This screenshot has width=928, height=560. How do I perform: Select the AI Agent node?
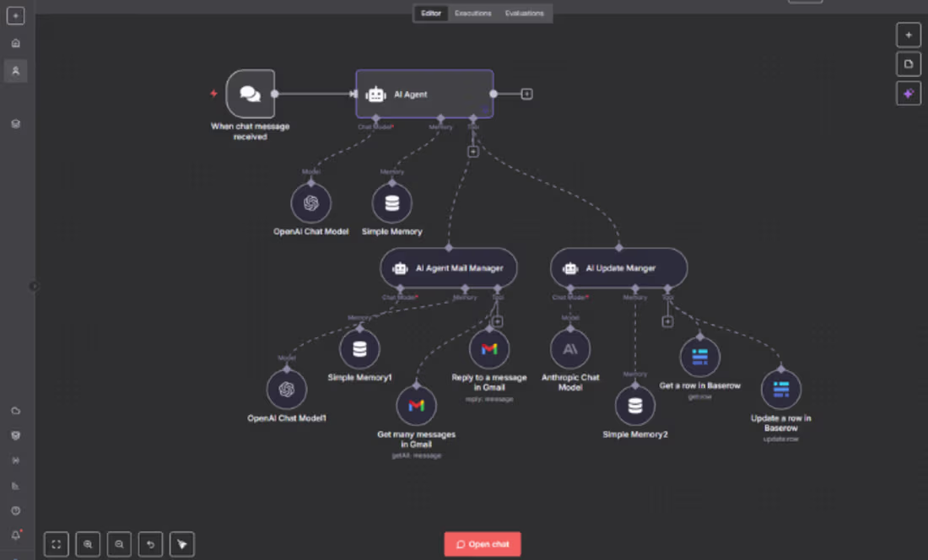424,94
